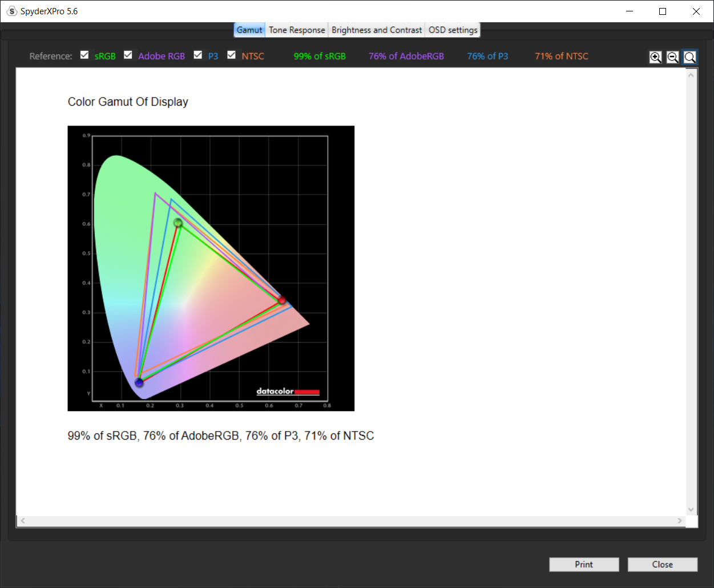Screen dimensions: 714x588
Task: Maximize the SpyderXPro window
Action: pyautogui.click(x=663, y=11)
